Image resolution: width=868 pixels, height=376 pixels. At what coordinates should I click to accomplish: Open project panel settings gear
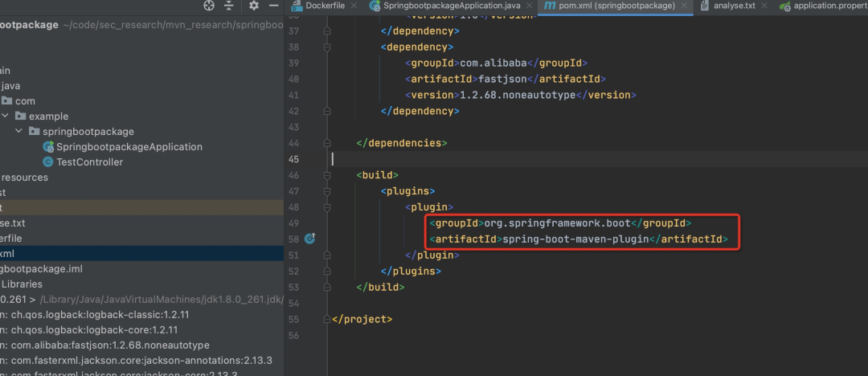(254, 6)
